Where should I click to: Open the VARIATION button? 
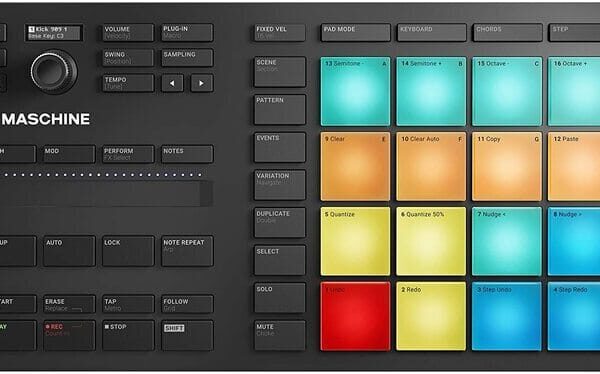280,185
